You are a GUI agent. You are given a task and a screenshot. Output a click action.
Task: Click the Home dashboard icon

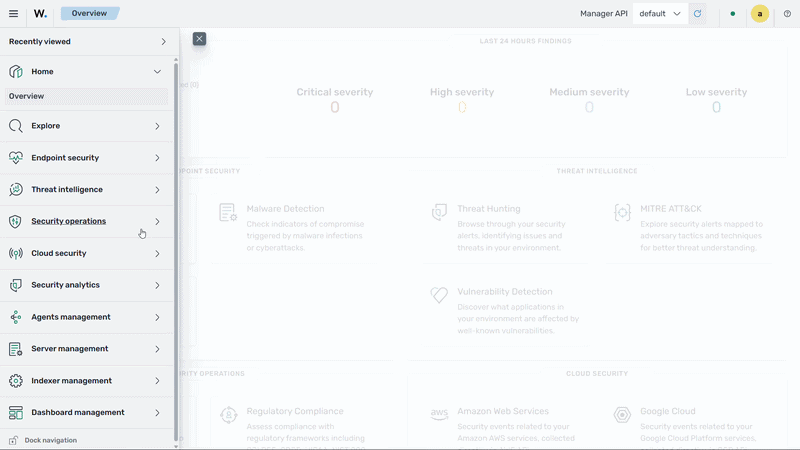(x=16, y=71)
